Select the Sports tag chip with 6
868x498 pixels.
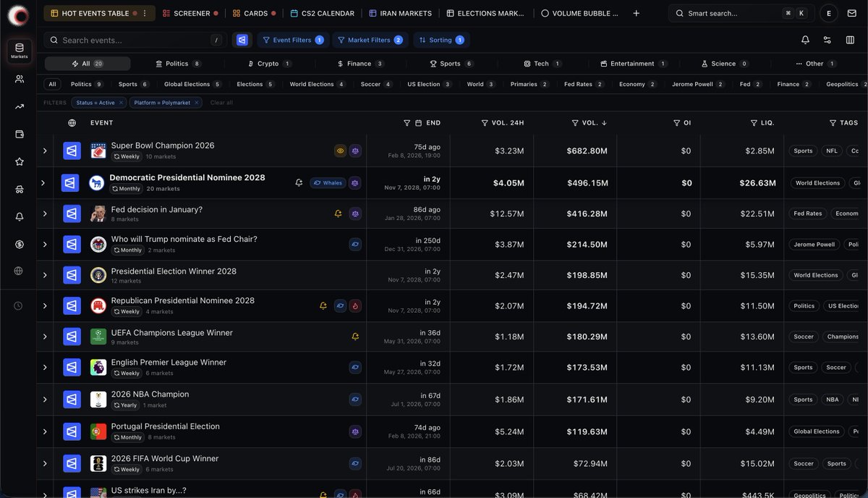tap(133, 84)
